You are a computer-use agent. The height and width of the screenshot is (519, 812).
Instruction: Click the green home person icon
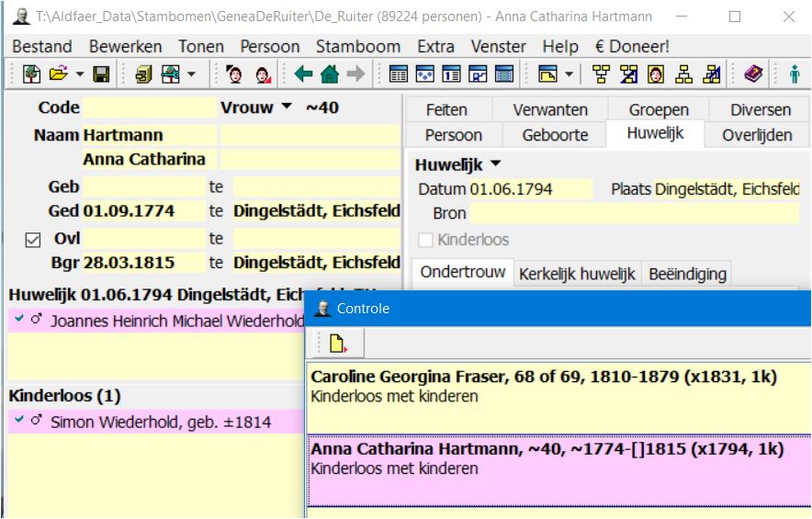click(x=330, y=74)
